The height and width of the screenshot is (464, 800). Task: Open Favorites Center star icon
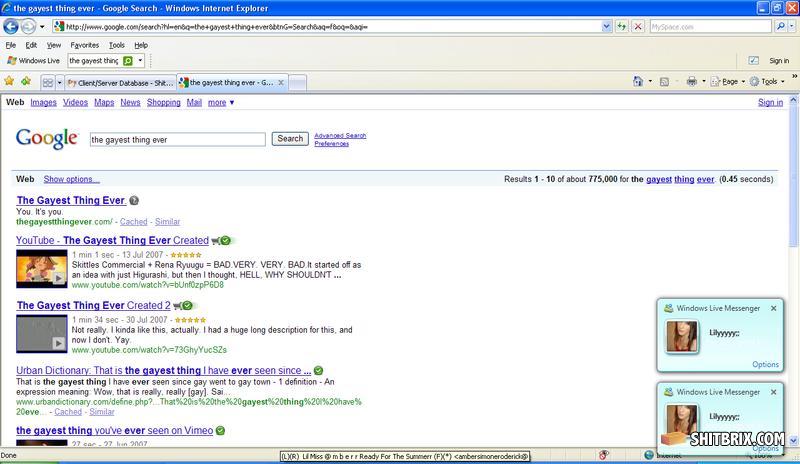pos(9,81)
